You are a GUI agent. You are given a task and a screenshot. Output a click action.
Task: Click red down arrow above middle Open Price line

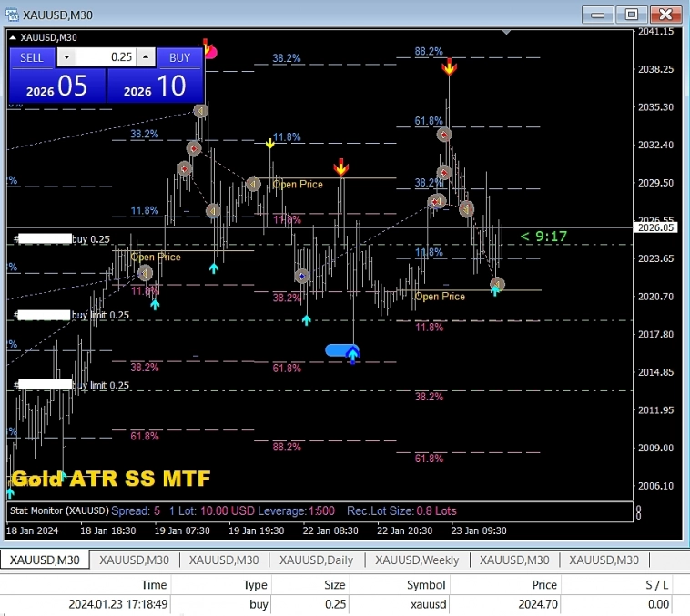coord(341,167)
